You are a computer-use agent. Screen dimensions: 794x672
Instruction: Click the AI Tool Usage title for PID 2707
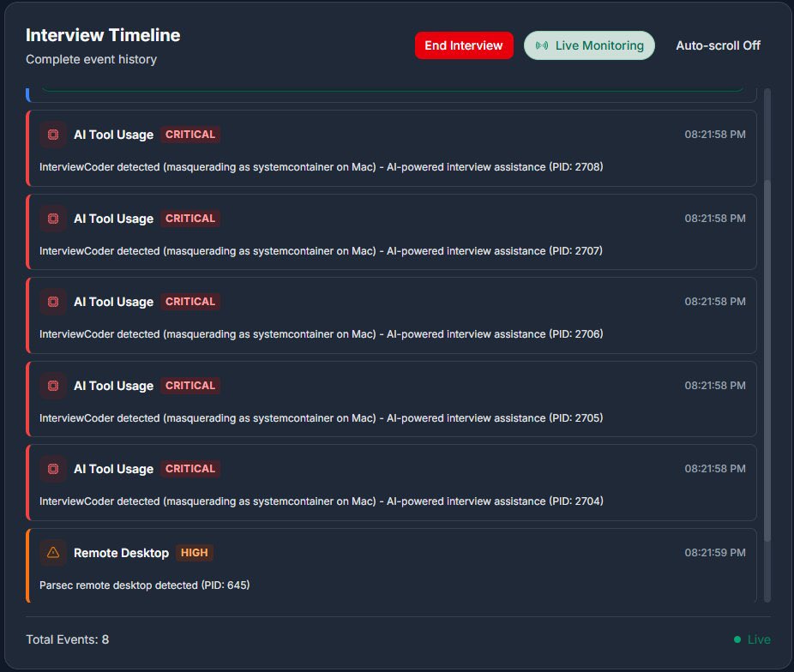point(113,219)
